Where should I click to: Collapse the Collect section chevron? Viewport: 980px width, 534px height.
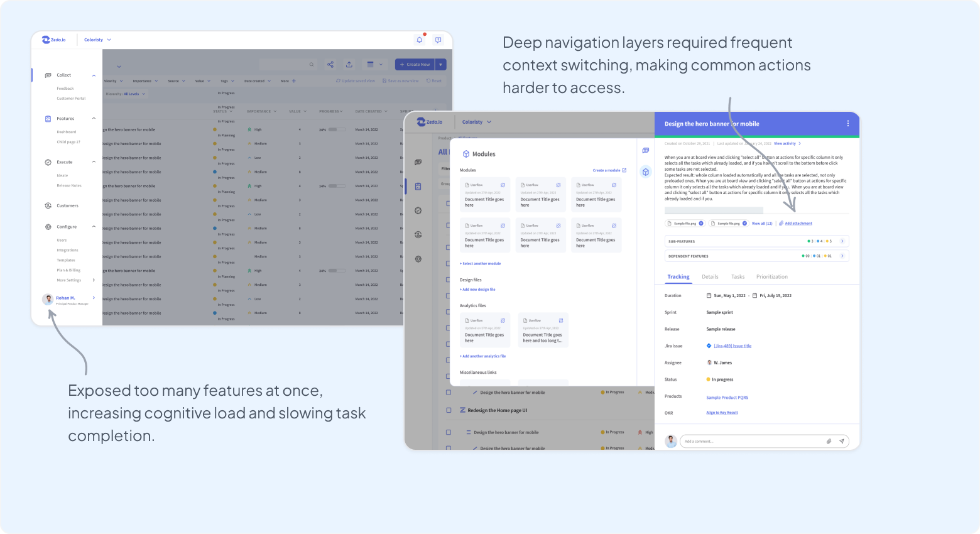[x=94, y=75]
